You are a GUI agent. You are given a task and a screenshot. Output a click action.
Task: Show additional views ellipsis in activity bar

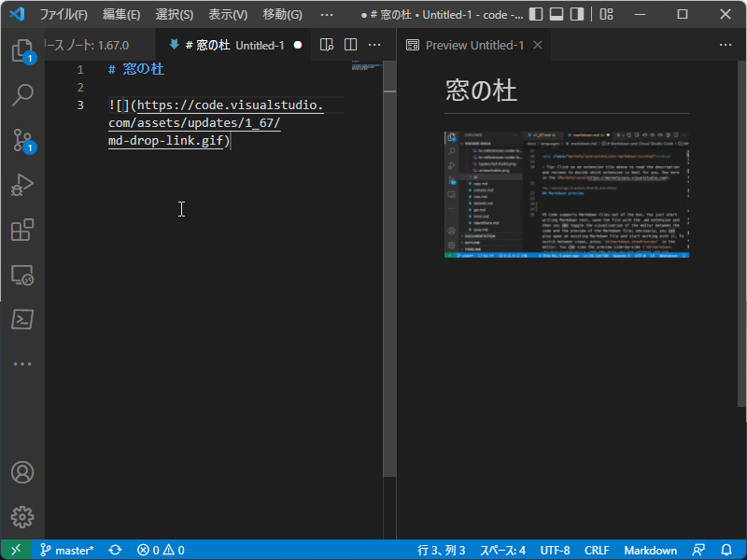point(22,364)
